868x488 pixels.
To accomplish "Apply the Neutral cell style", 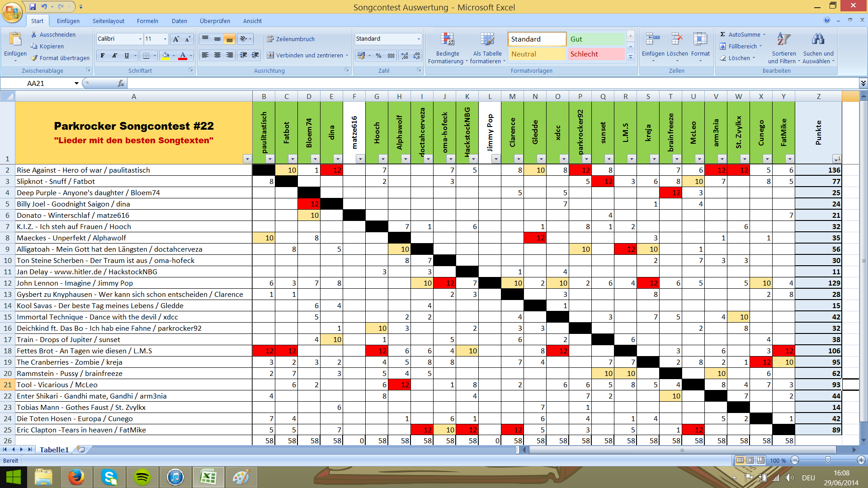I will pos(537,54).
